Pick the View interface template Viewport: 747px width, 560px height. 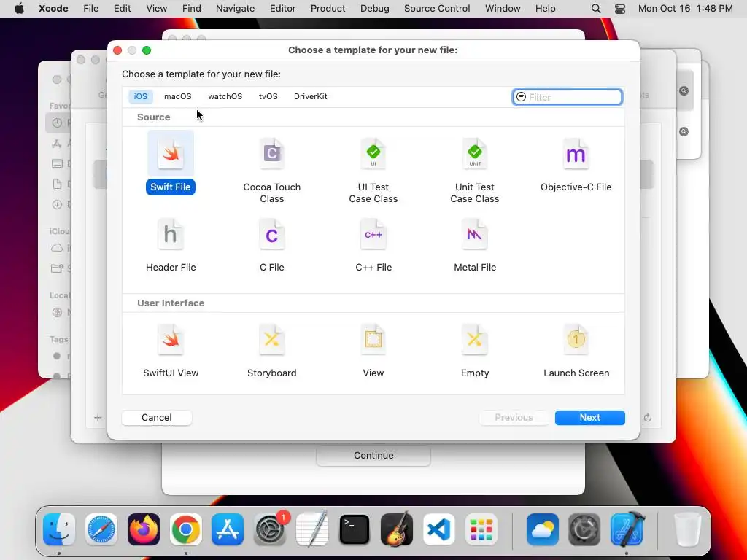click(373, 351)
